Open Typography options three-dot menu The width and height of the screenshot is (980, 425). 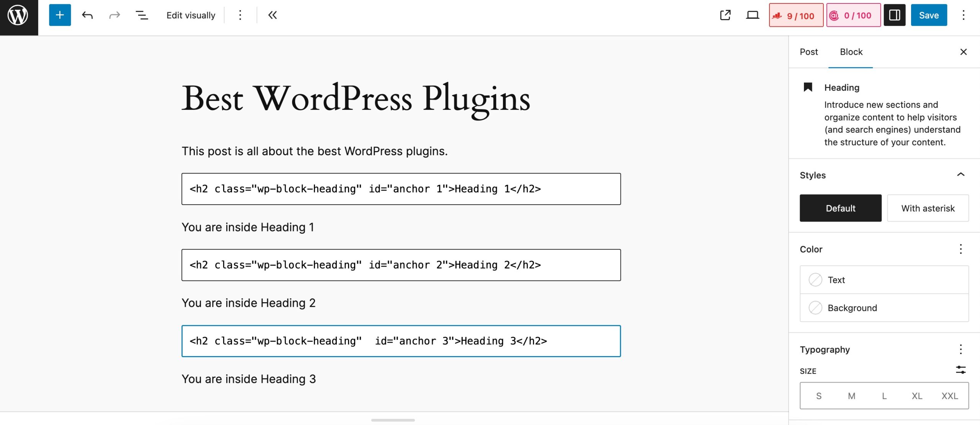pyautogui.click(x=960, y=349)
